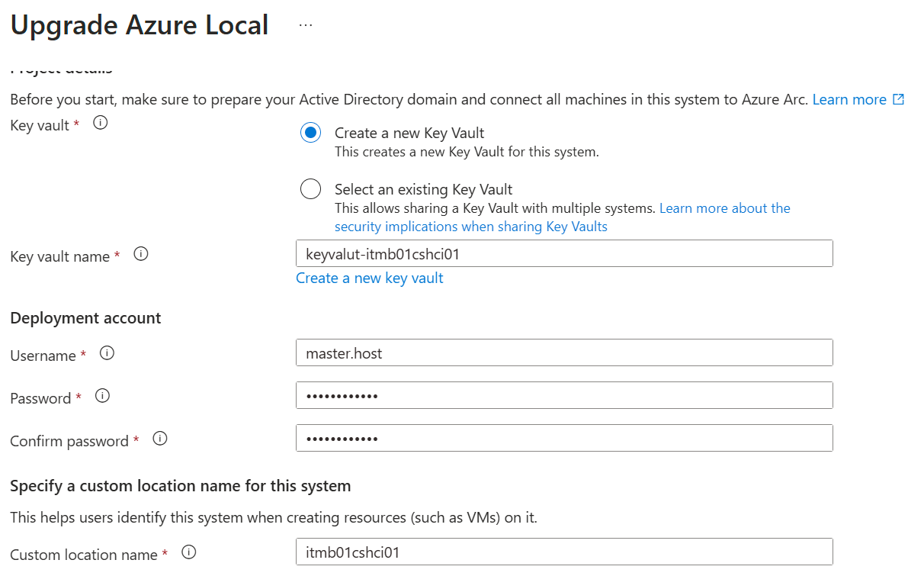Click the external link icon after Learn more
Screen dimensions: 924x576
point(899,99)
